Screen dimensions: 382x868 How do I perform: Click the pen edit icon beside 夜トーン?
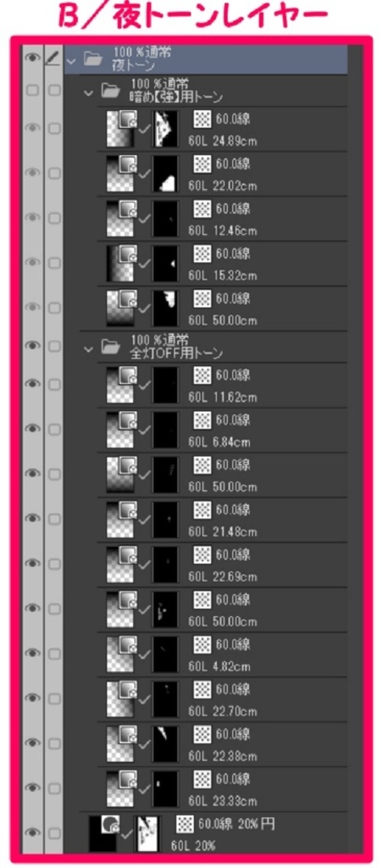53,58
